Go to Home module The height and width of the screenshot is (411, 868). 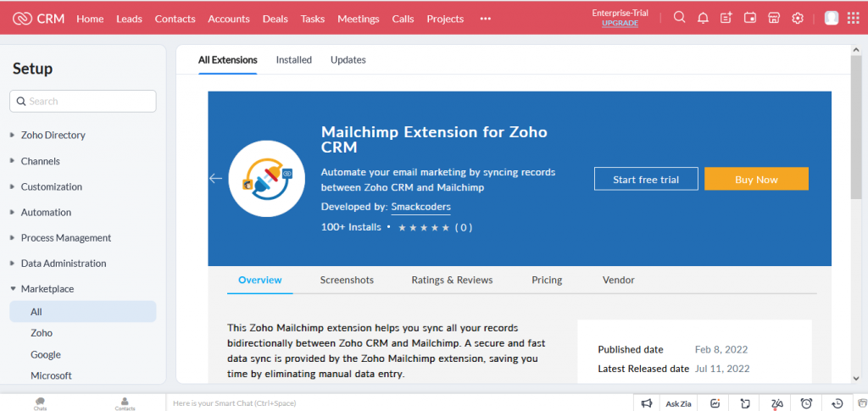pos(90,19)
